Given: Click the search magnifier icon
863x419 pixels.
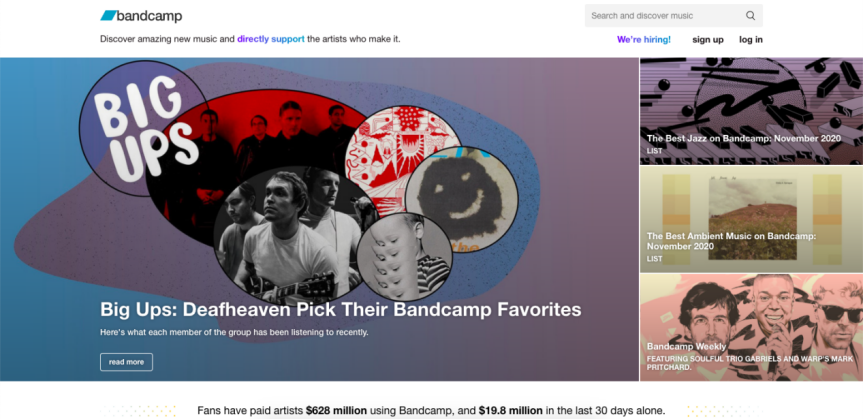Looking at the screenshot, I should click(x=750, y=16).
